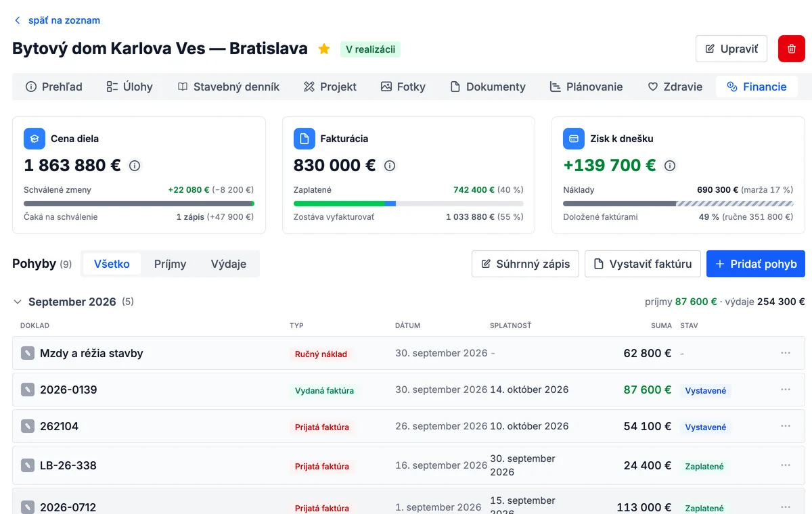Screen dimensions: 812x514
Task: Click the Schválené zmeny progress bar
Action: coord(139,204)
